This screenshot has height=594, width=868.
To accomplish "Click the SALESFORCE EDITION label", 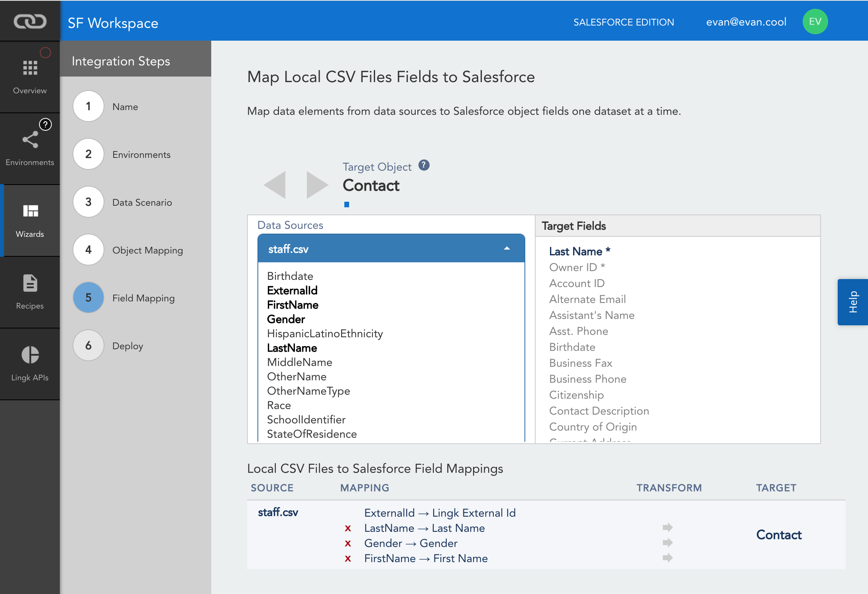I will [x=624, y=22].
